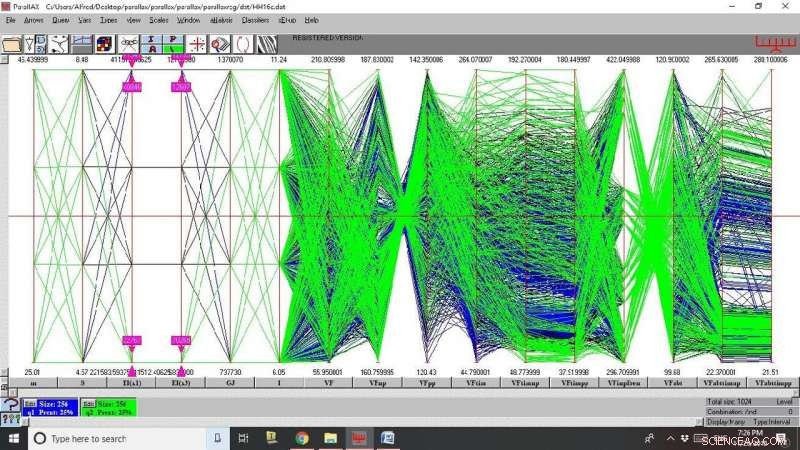Click the VFpp axis label button
Screen dimensions: 800x450
(427, 383)
